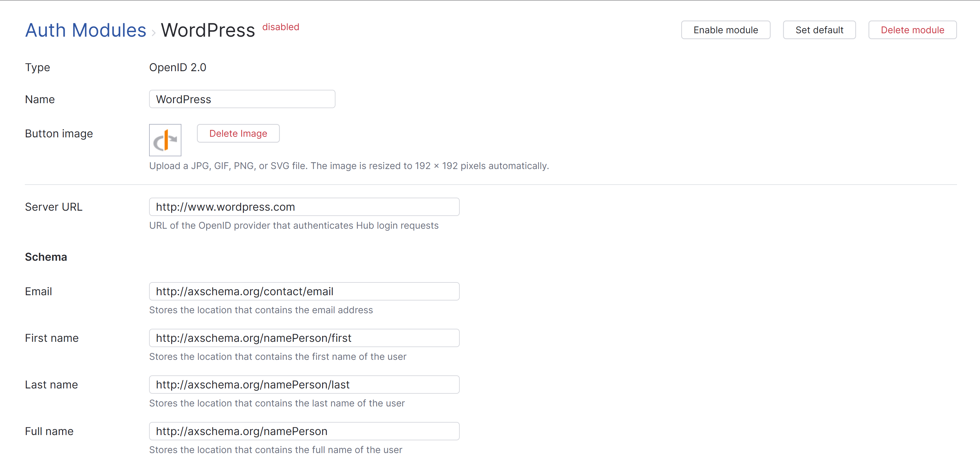
Task: Select the Email schema URL field
Action: click(304, 291)
